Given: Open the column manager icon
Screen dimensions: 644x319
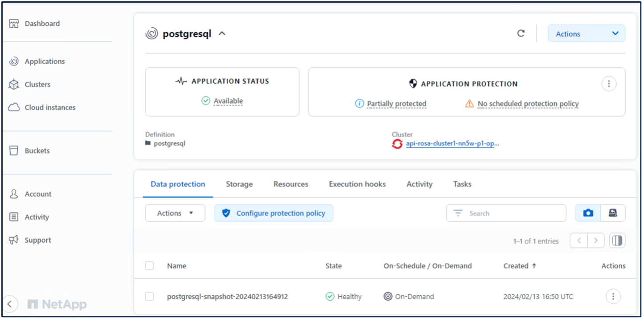Looking at the screenshot, I should (617, 240).
